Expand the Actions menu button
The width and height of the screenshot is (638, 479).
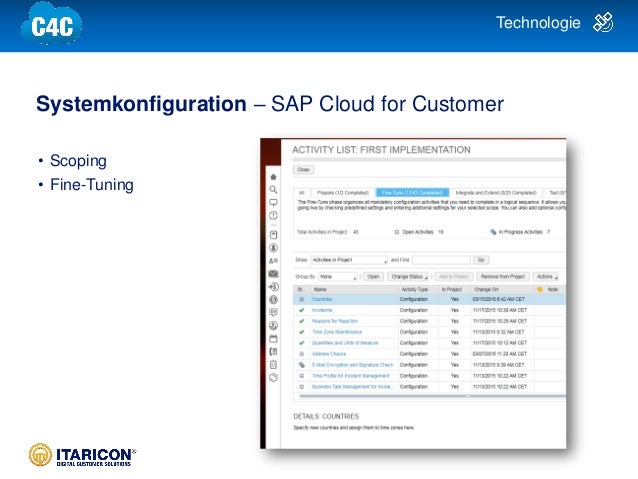click(546, 277)
